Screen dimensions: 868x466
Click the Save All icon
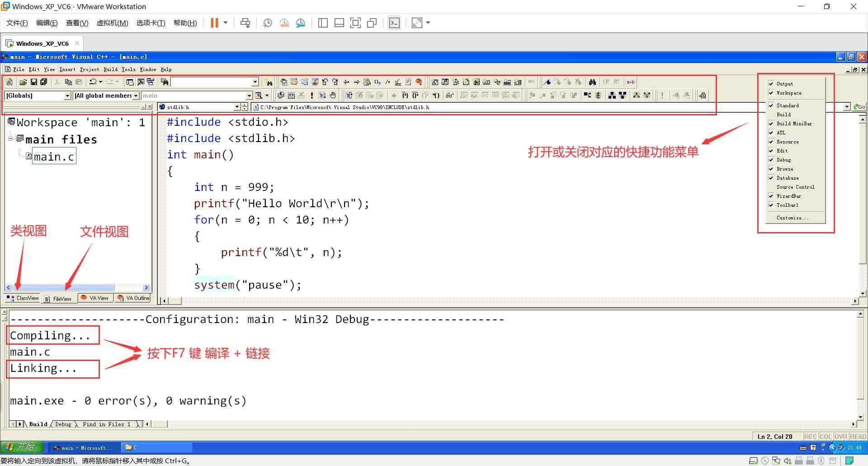click(x=44, y=82)
